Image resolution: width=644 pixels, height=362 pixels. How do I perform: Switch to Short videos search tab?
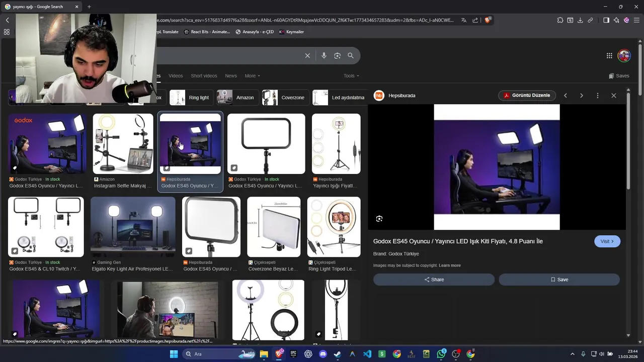[x=204, y=76]
